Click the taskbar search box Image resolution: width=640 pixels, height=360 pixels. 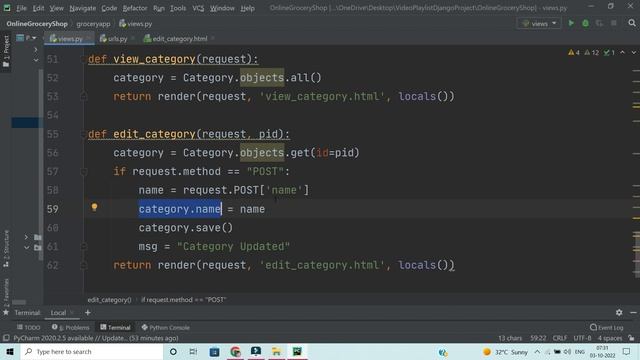point(92,351)
